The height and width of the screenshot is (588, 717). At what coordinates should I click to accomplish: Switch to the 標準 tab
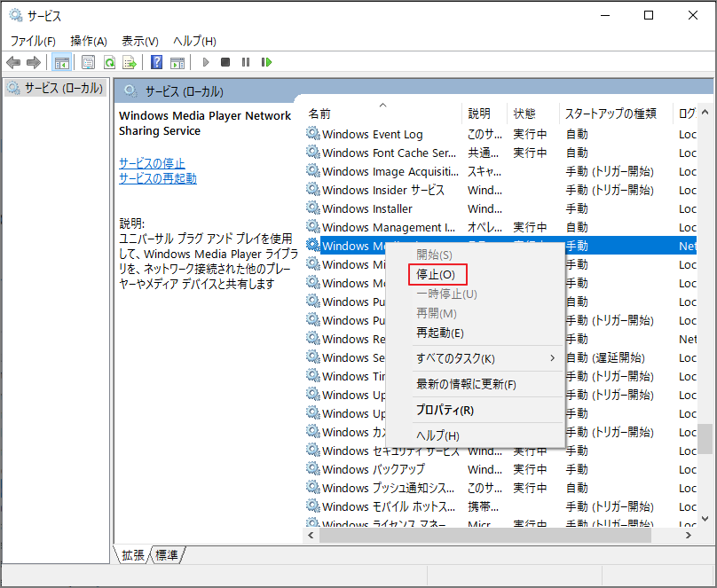pos(167,555)
